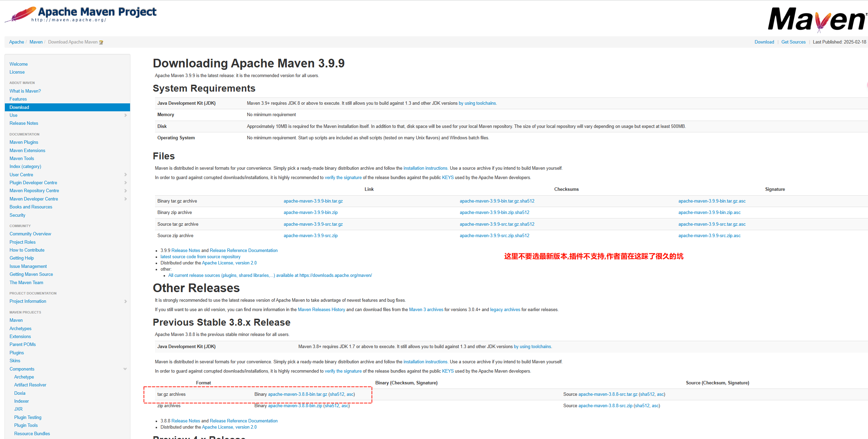Open What is Maven? in the sidebar
The image size is (868, 439).
[25, 91]
